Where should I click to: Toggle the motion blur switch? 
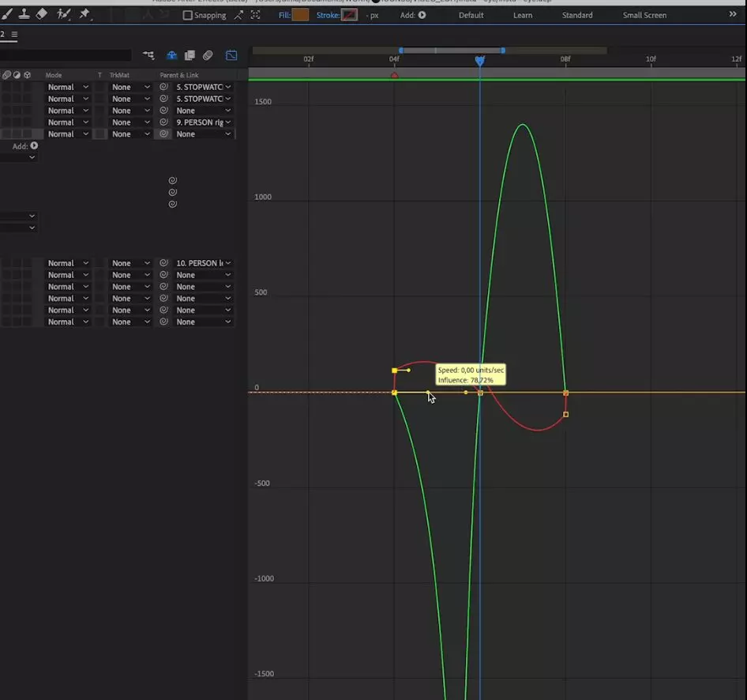tap(208, 55)
